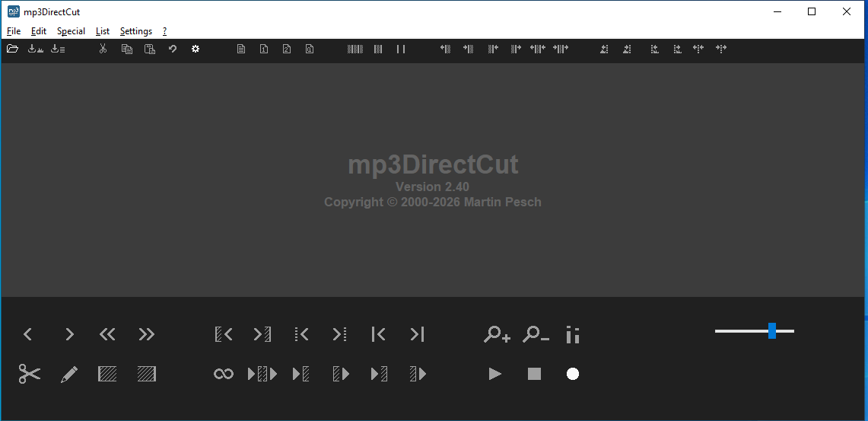Viewport: 868px width, 421px height.
Task: Click the mp3DirectCut title bar app icon
Action: pos(13,11)
